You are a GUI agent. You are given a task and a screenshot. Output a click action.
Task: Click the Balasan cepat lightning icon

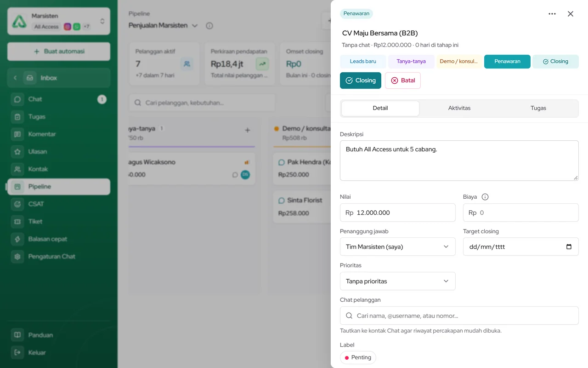pos(17,239)
